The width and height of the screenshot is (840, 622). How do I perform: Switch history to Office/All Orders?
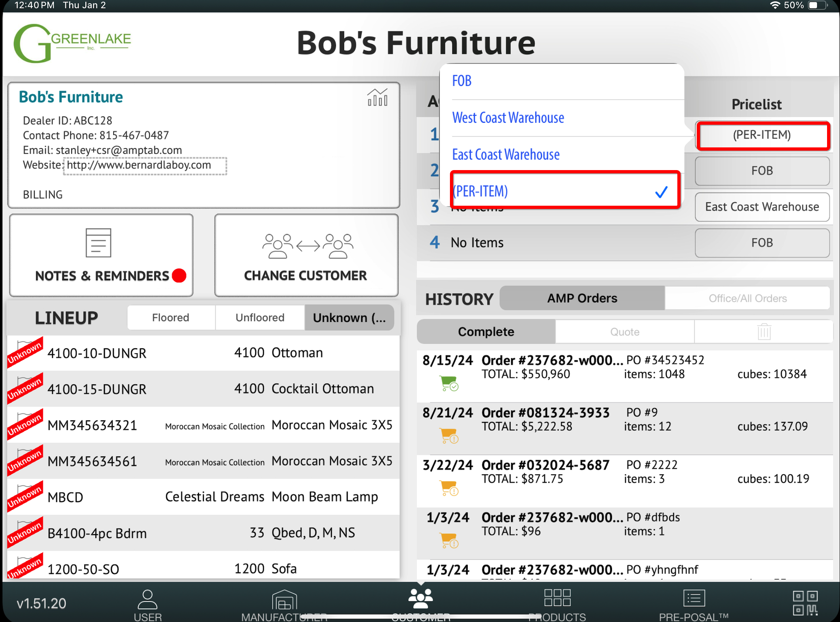click(x=747, y=298)
